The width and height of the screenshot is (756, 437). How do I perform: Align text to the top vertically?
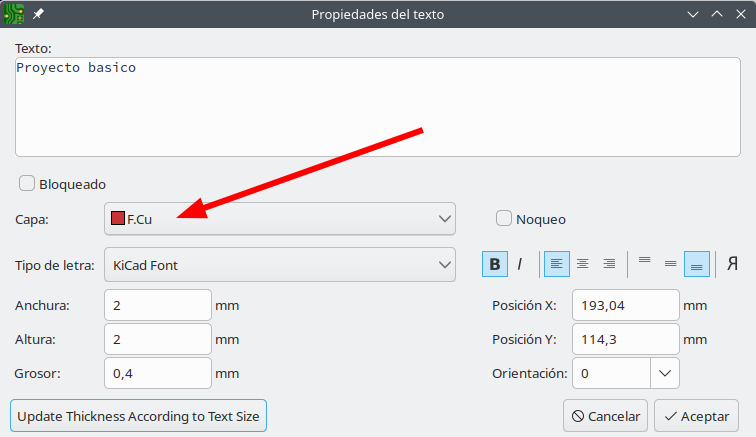tap(645, 265)
